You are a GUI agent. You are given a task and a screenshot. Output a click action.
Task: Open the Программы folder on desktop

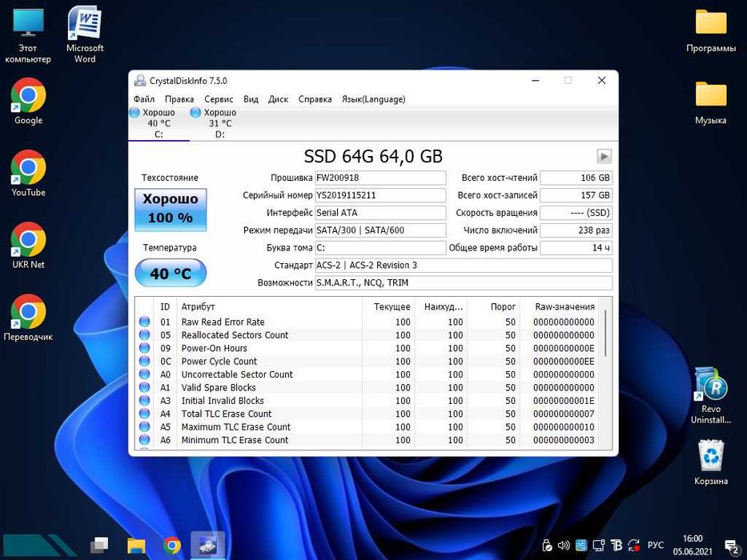point(711,24)
